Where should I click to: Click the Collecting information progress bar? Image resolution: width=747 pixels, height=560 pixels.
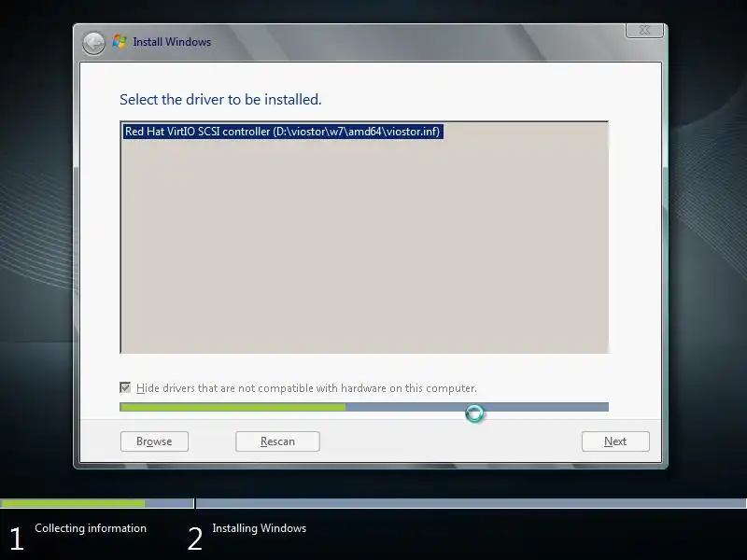point(97,503)
